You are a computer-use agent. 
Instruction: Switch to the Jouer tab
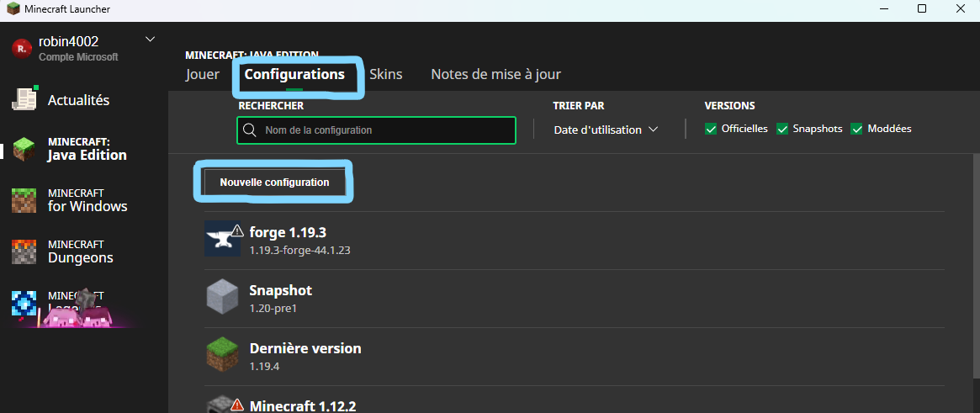click(203, 74)
